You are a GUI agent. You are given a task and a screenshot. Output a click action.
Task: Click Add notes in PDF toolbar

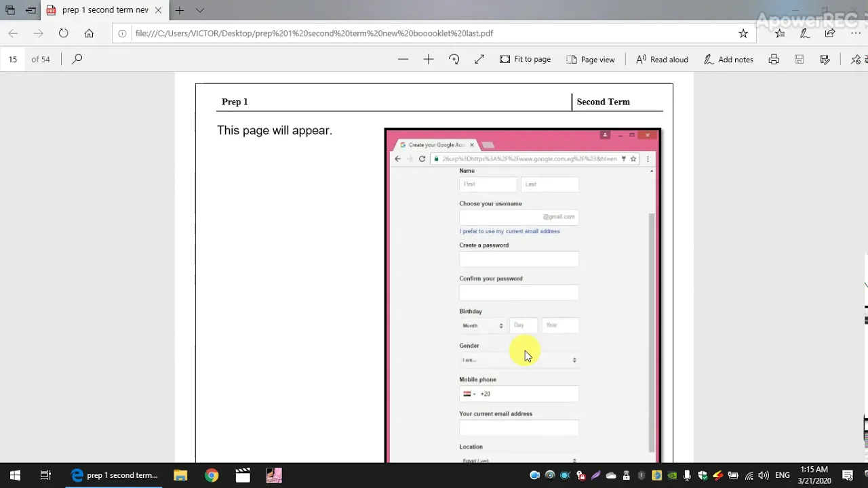(728, 59)
